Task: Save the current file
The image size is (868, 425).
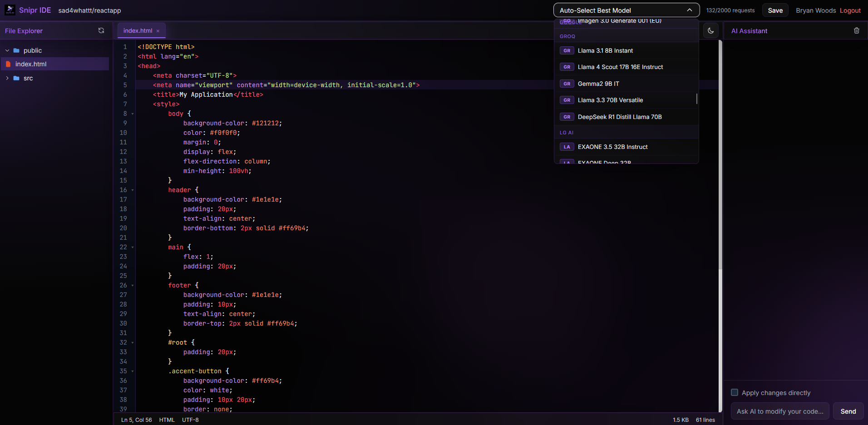Action: coord(775,10)
